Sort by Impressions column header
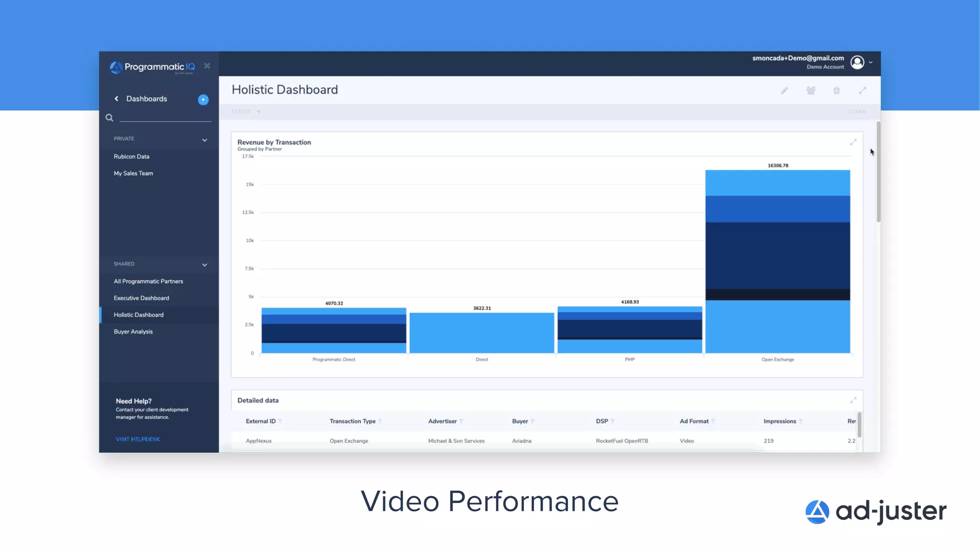Screen dimensions: 980x551 click(780, 421)
